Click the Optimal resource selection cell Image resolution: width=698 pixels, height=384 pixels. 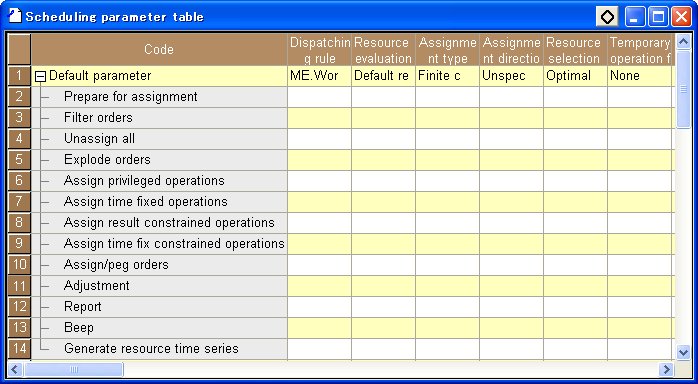575,76
